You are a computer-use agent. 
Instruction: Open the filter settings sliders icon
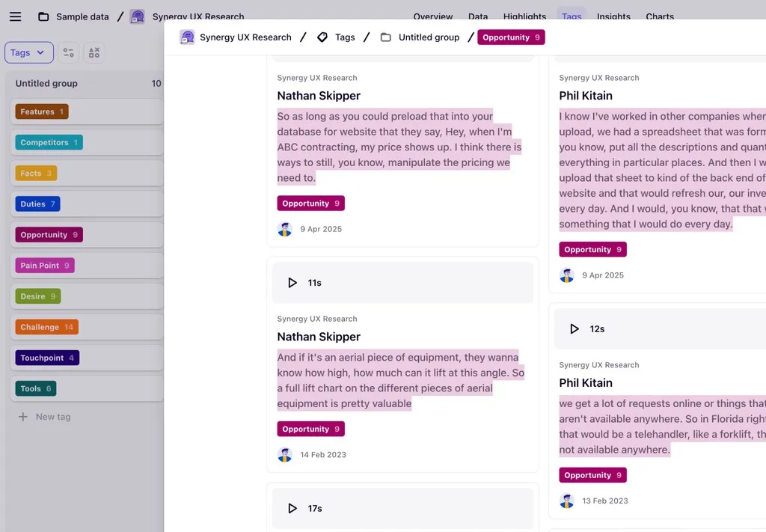click(x=68, y=52)
